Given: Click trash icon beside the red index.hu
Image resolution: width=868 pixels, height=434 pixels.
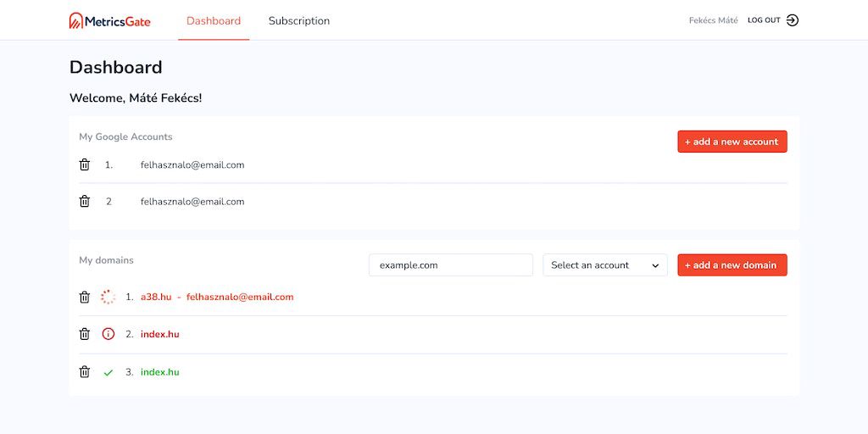Looking at the screenshot, I should click(x=85, y=334).
